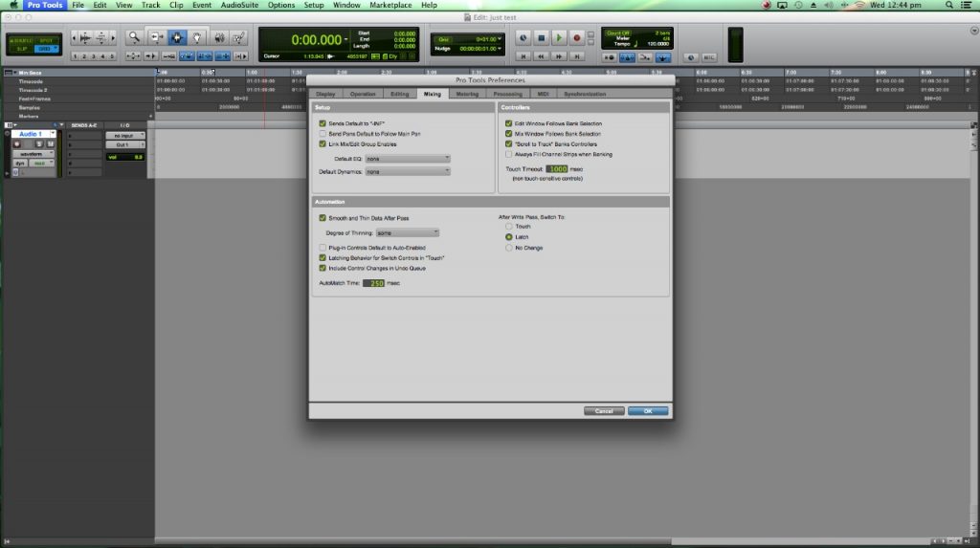Open the Default EQ dropdown
This screenshot has height=548, width=980.
[x=408, y=159]
